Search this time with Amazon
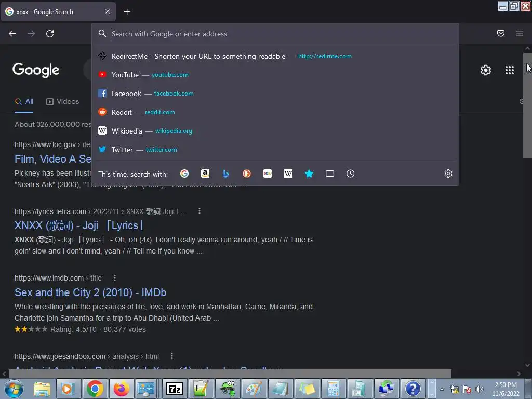This screenshot has width=532, height=399. (x=205, y=174)
